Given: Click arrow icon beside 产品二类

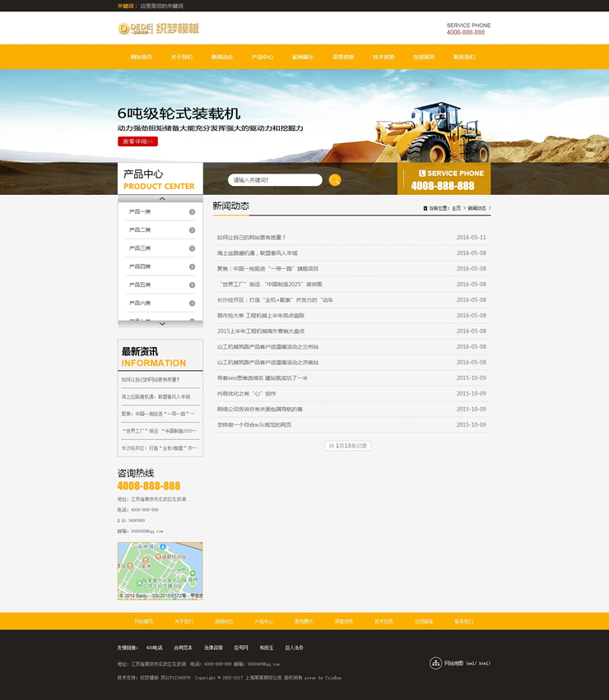Looking at the screenshot, I should tap(192, 230).
